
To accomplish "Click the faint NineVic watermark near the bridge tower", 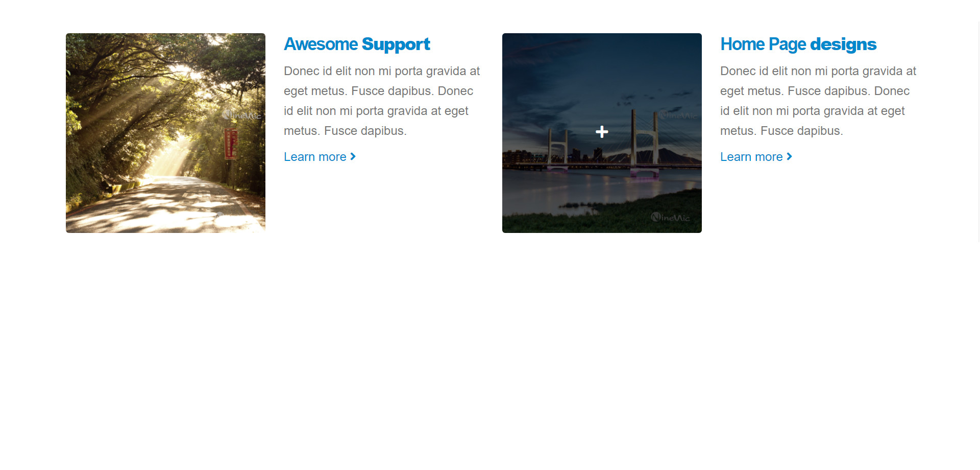I will [678, 115].
